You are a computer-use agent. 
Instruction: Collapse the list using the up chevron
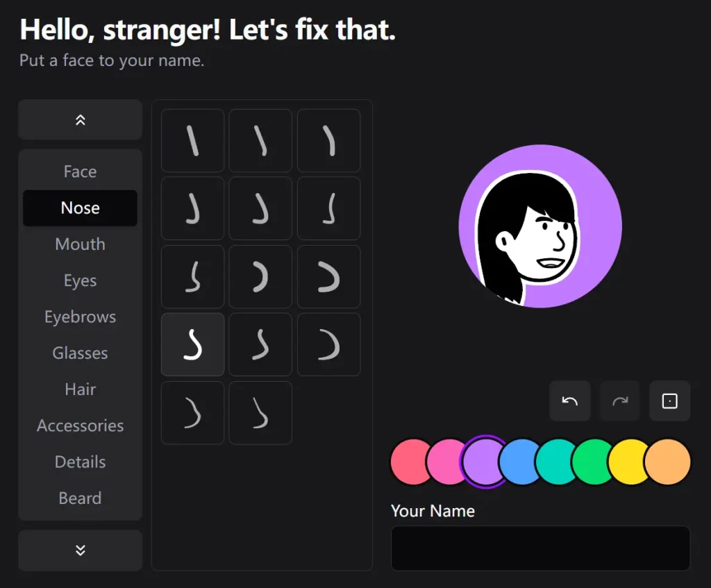(x=80, y=119)
